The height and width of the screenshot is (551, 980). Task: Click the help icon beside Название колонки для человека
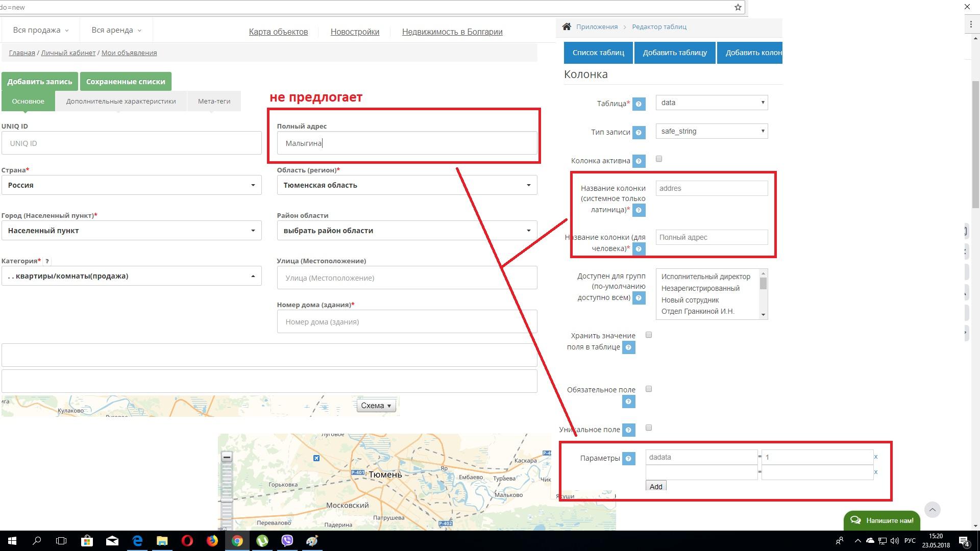(x=639, y=248)
